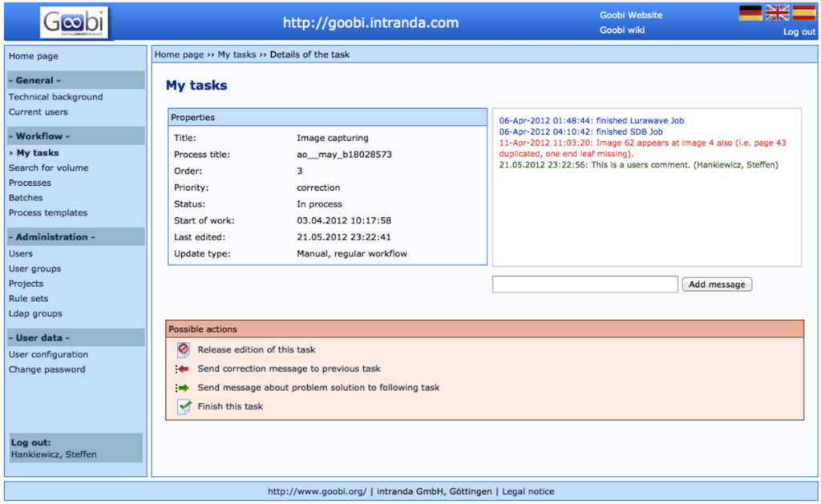Open User configuration

point(48,354)
